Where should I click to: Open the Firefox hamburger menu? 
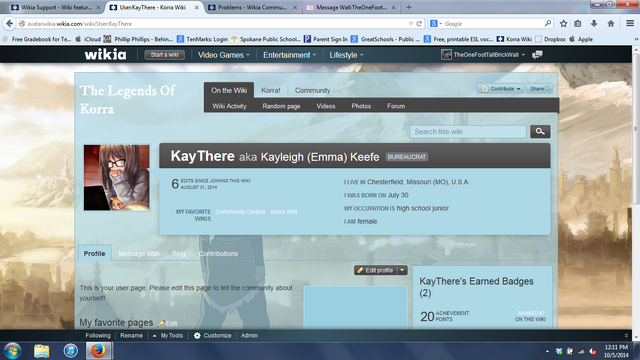click(630, 24)
